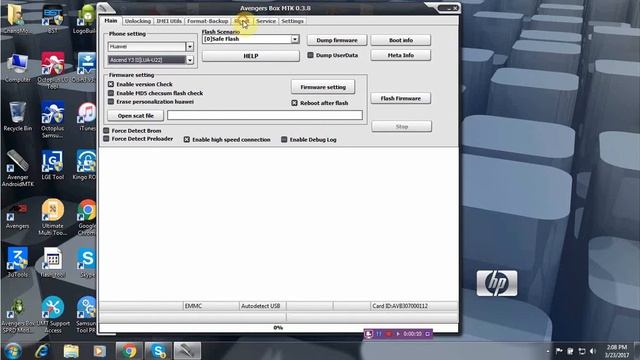Open the UMT Support Access shortcut
640x360 pixels.
click(53, 315)
